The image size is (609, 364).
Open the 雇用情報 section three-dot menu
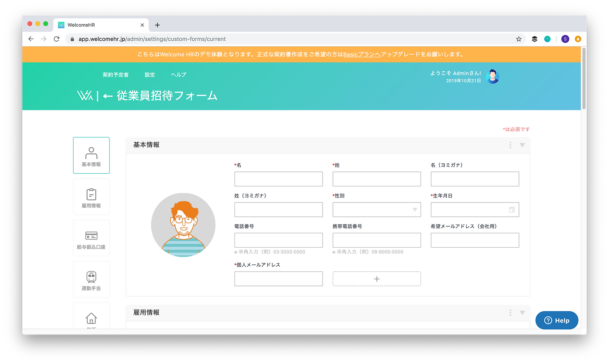(x=510, y=313)
